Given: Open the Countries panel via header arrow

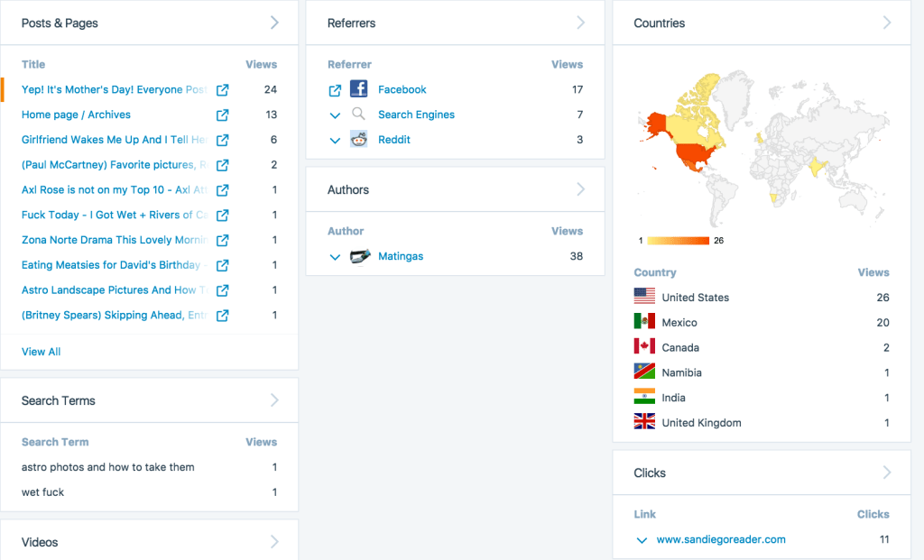Looking at the screenshot, I should pyautogui.click(x=886, y=23).
